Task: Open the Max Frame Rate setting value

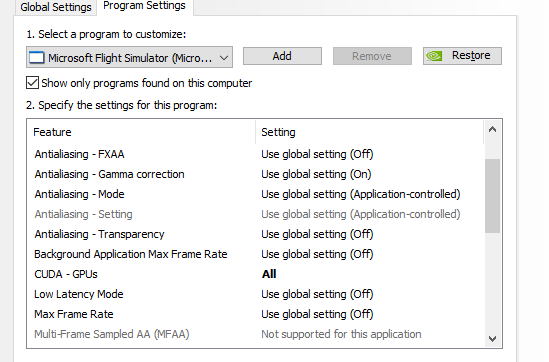Action: [x=317, y=314]
